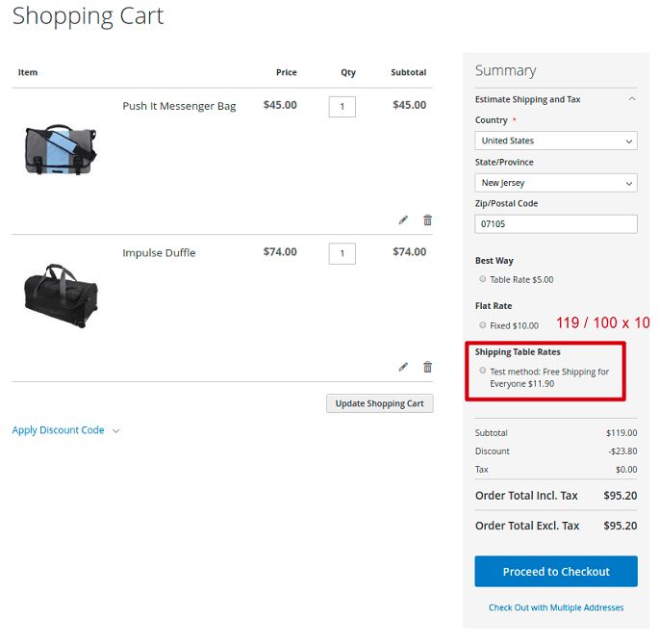This screenshot has width=659, height=644.
Task: Click the Zip/Postal Code field containing 07105
Action: pyautogui.click(x=555, y=224)
